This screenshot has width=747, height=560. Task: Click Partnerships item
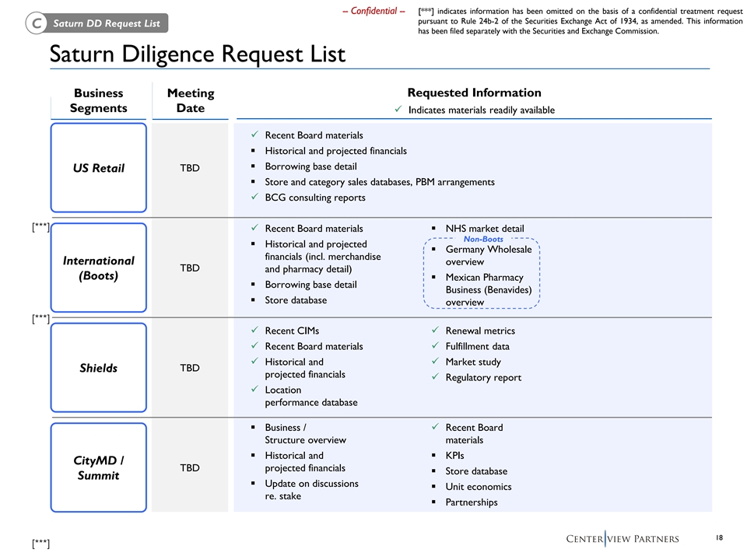[472, 502]
